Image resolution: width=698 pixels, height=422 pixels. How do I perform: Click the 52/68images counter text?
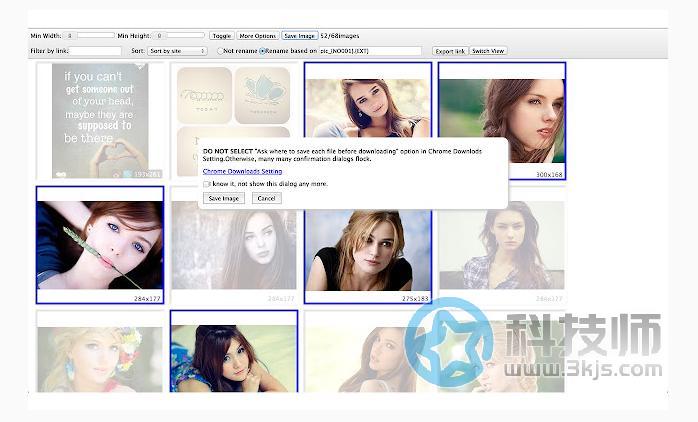[340, 36]
